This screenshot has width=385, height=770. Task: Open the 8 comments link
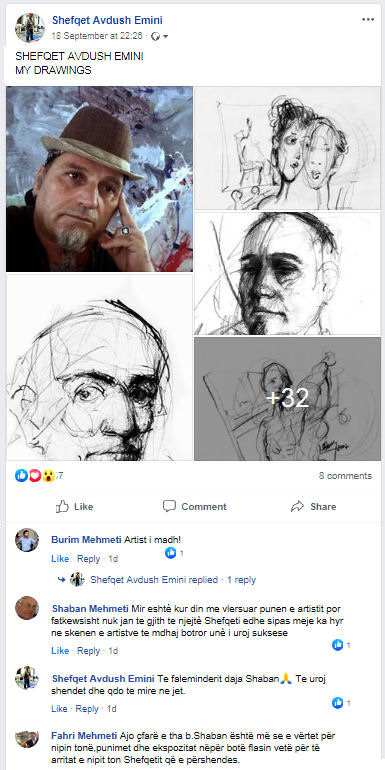tap(345, 475)
